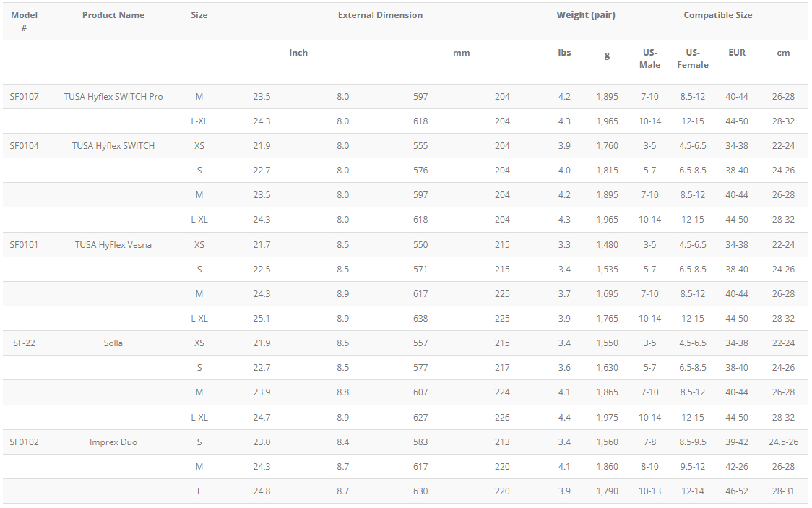Select the Imprex Duo product name
The image size is (812, 508).
pos(113,442)
